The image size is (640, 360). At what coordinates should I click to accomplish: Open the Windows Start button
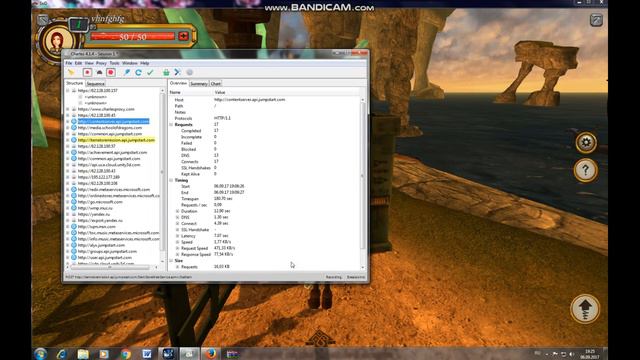coord(40,354)
